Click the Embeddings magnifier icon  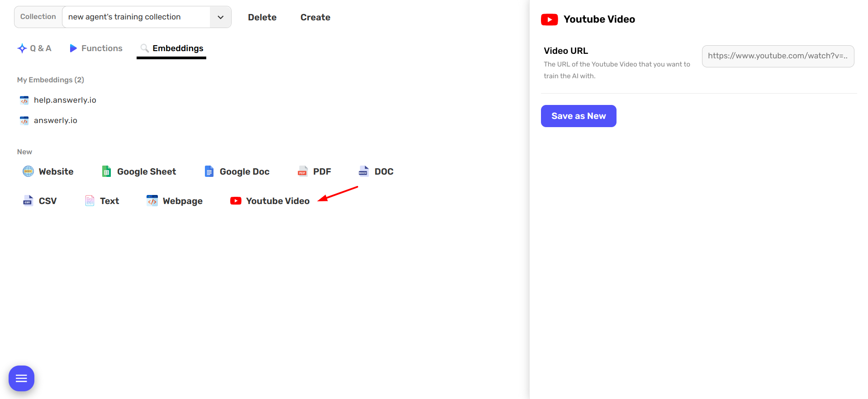tap(145, 48)
